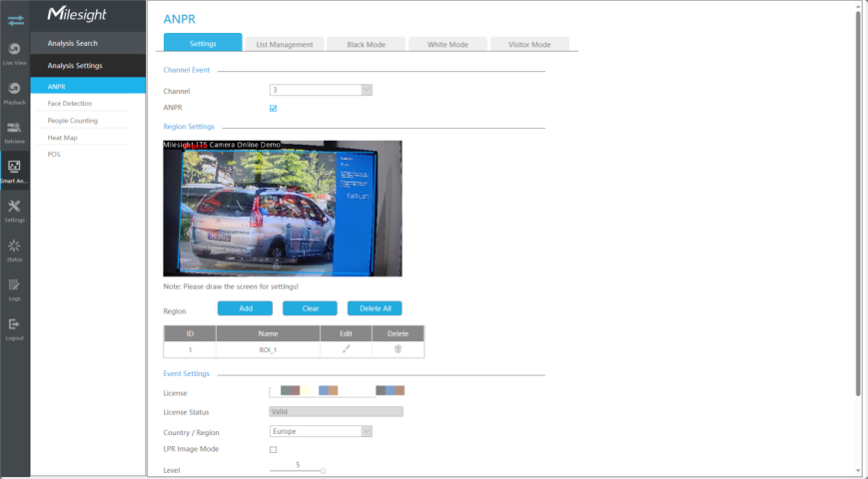Enable LPR Image Mode checkbox
The height and width of the screenshot is (479, 868).
tap(273, 450)
